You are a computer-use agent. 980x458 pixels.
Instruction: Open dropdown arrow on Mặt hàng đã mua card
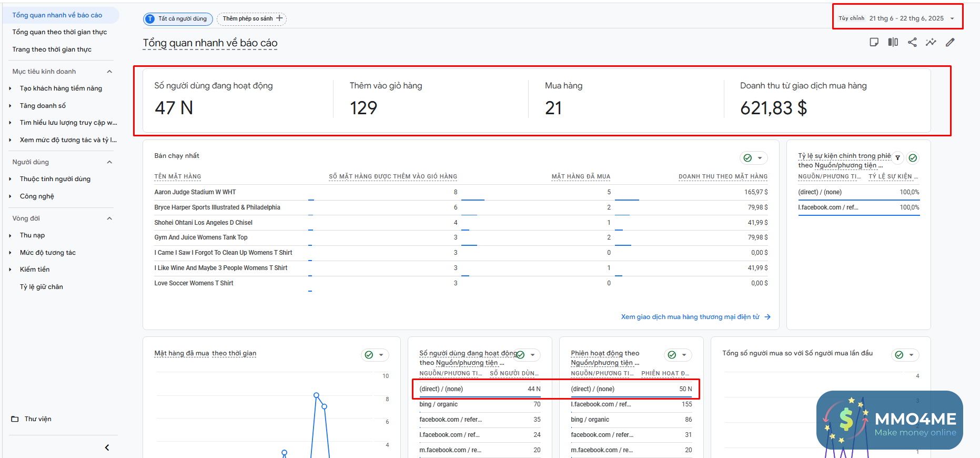point(381,355)
